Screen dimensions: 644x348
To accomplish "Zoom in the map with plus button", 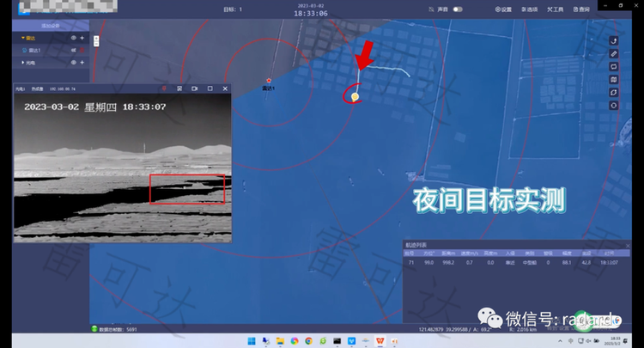I will 96,39.
